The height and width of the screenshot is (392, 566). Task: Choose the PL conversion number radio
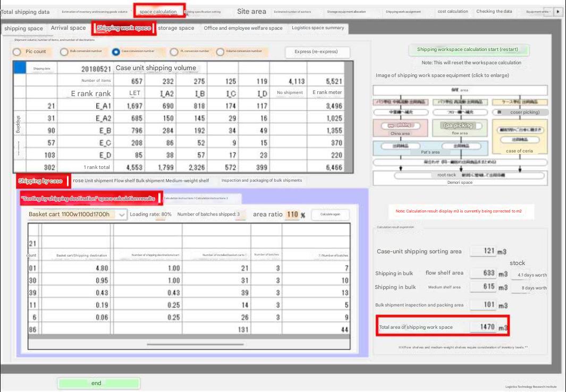coord(174,52)
